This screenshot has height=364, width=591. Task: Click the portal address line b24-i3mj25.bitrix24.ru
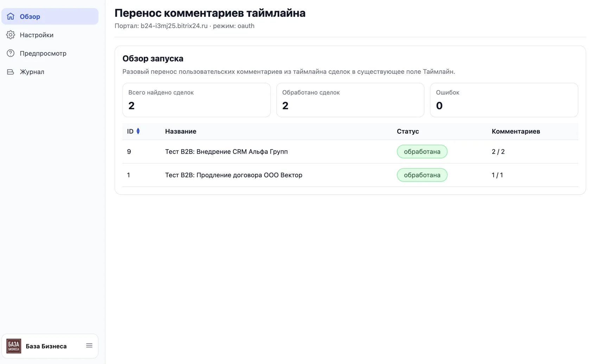[x=184, y=26]
